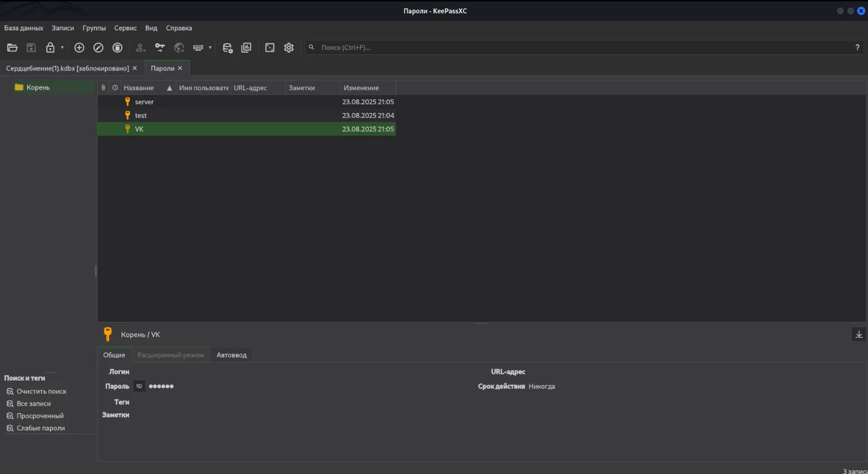Copy URL with the globe icon
The width and height of the screenshot is (868, 474).
tap(179, 48)
